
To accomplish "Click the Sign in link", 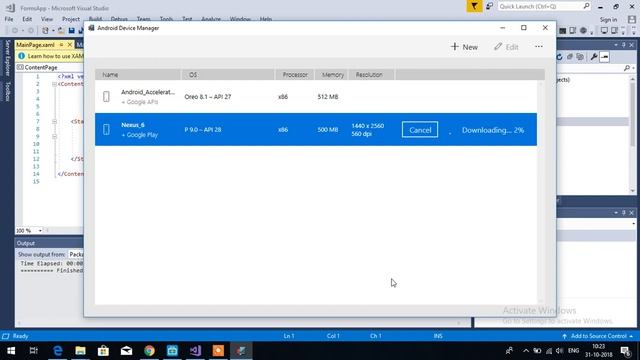I will (608, 20).
